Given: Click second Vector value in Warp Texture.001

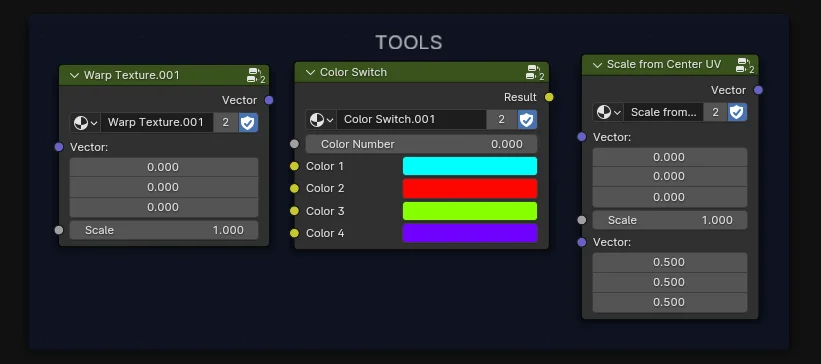Looking at the screenshot, I should 164,187.
